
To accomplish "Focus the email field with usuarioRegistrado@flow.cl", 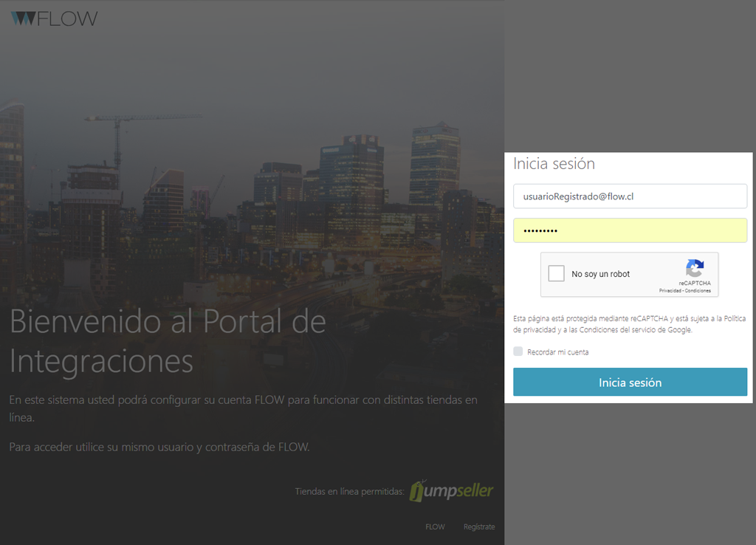I will click(x=630, y=196).
